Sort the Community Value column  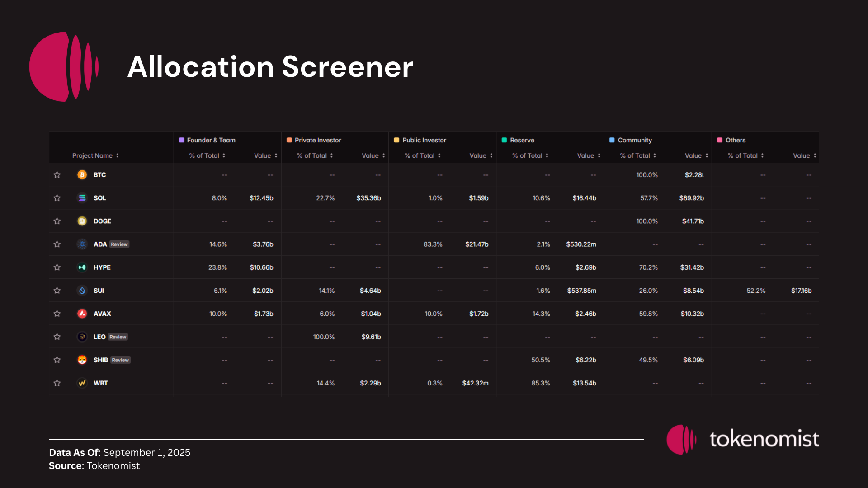[696, 155]
